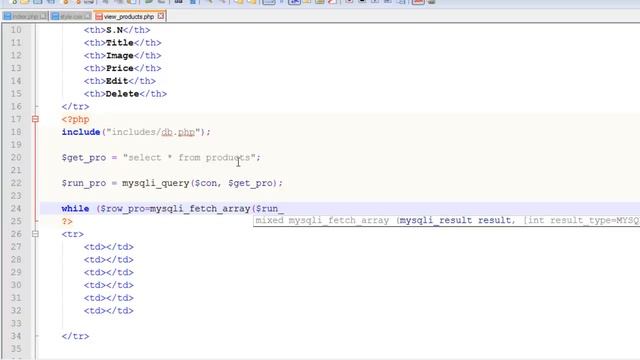This screenshot has height=360, width=640.
Task: Click line number 35 in the margin
Action: pyautogui.click(x=16, y=349)
